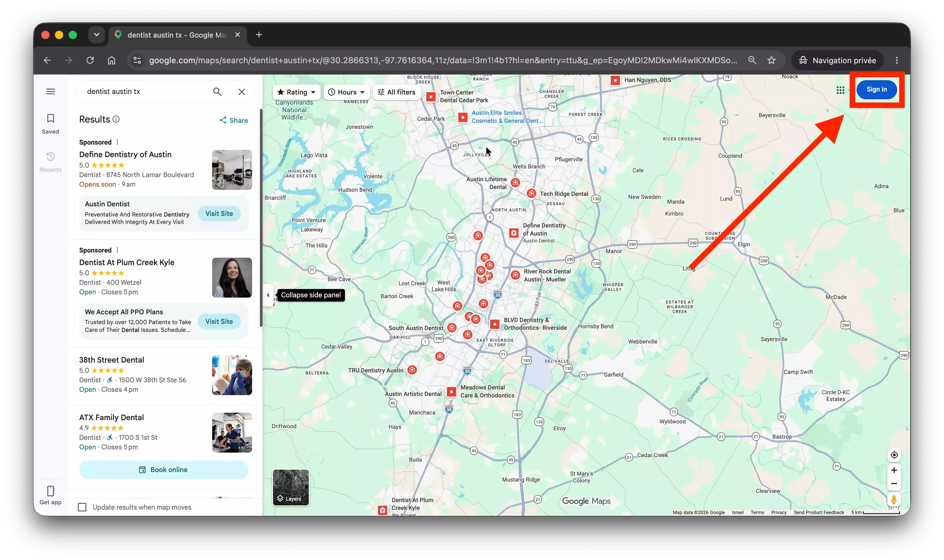Open the Google apps grid
This screenshot has height=560, width=944.
[x=840, y=90]
